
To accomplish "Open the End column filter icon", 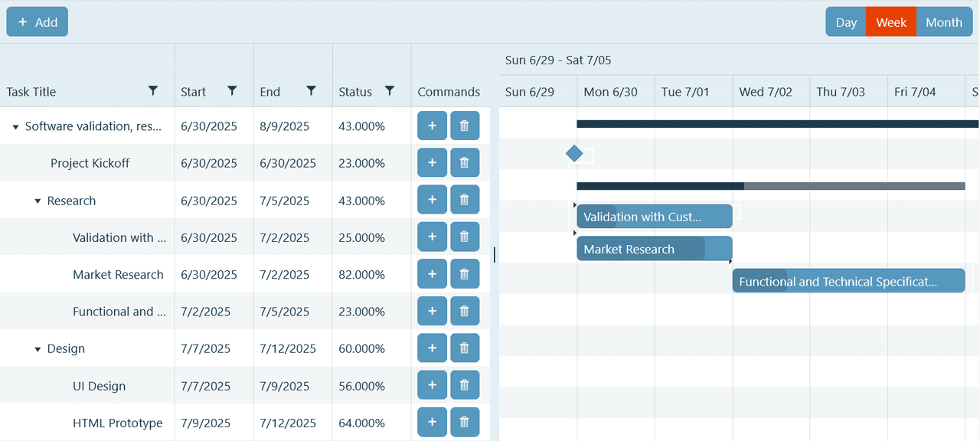I will pos(311,91).
